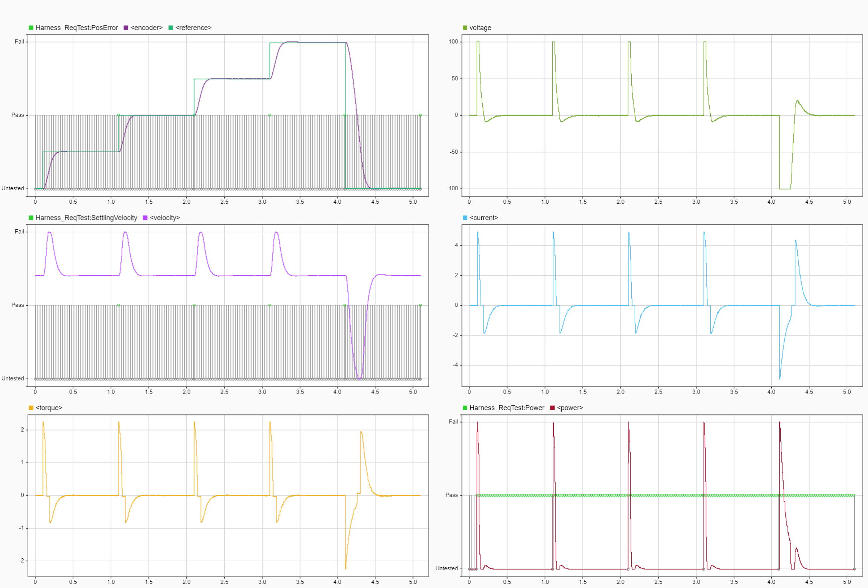The height and width of the screenshot is (588, 868).
Task: Click the voltage legend label text
Action: [x=480, y=28]
